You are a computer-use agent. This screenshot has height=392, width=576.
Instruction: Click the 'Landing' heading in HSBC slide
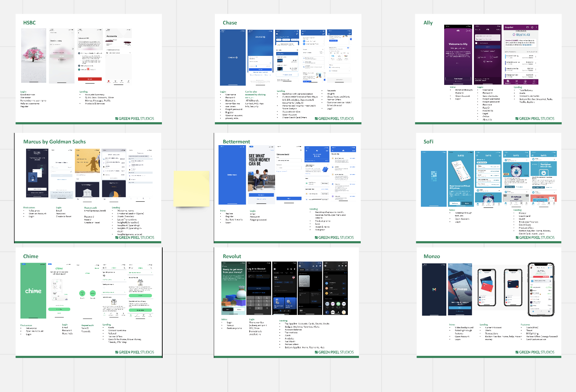[83, 92]
